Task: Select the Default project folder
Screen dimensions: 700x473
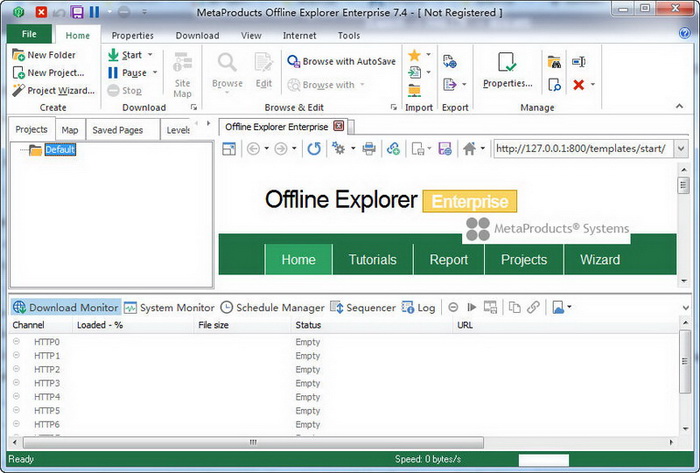Action: click(60, 149)
